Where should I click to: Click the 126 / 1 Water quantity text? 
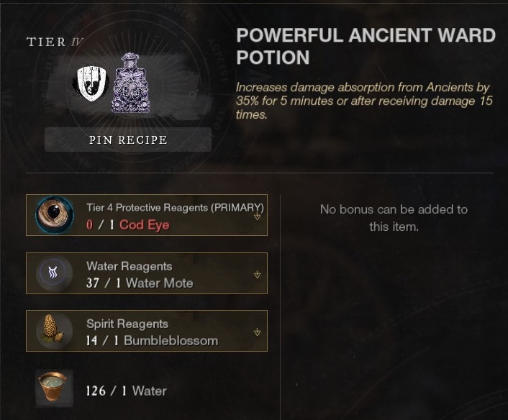[x=127, y=391]
